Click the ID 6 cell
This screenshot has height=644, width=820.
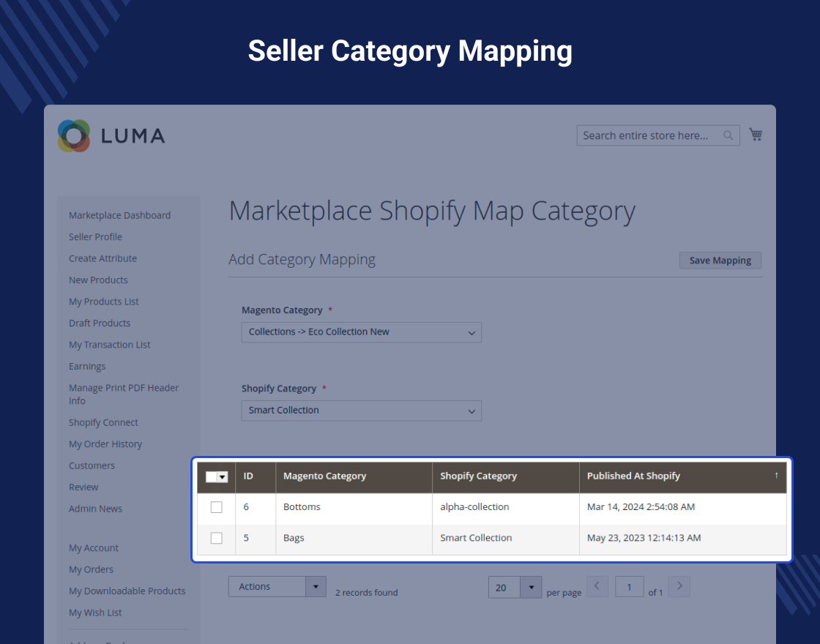pyautogui.click(x=256, y=508)
